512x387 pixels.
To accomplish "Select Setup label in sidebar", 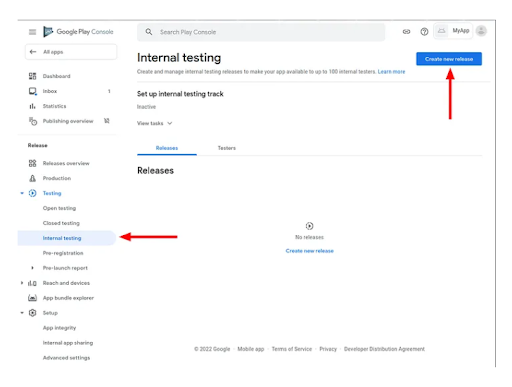I will click(x=50, y=313).
